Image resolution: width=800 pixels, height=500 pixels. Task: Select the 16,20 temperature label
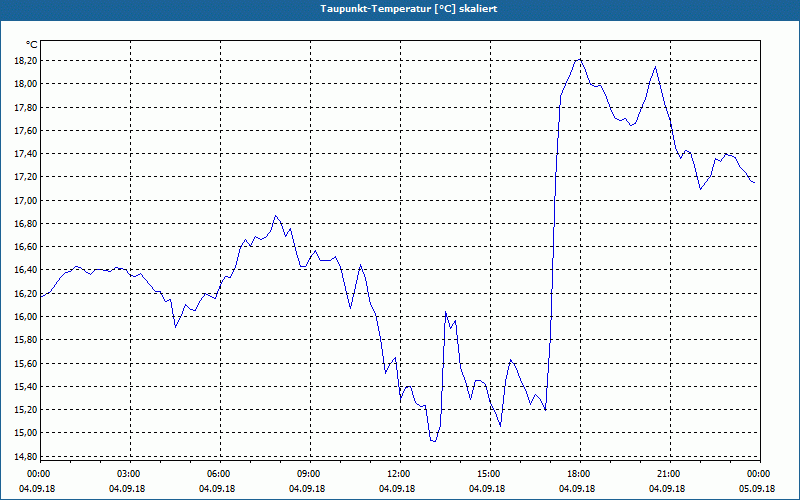(x=28, y=294)
